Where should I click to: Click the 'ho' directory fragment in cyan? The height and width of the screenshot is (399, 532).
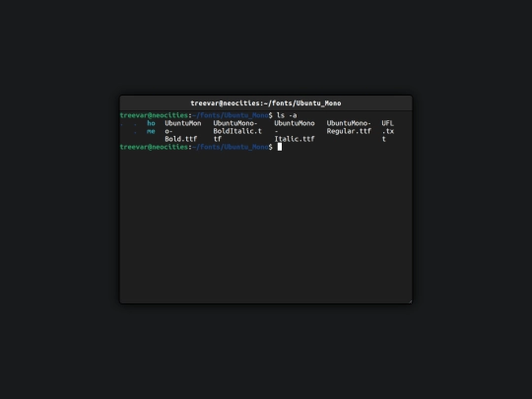(x=151, y=123)
